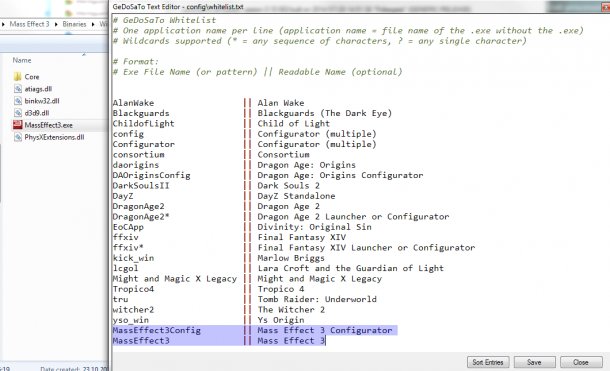Screen dimensions: 610x371
Task: Select the d3d9.dll file icon
Action: click(x=18, y=113)
